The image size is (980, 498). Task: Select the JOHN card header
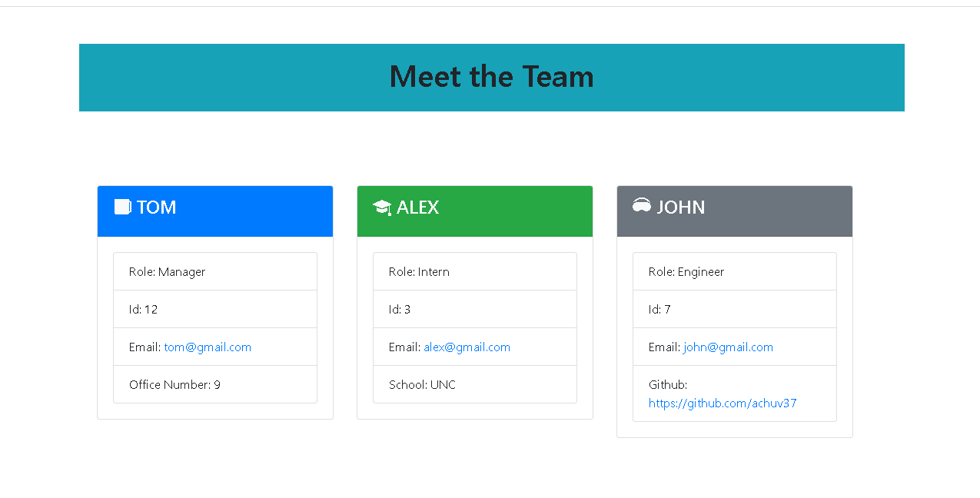734,211
